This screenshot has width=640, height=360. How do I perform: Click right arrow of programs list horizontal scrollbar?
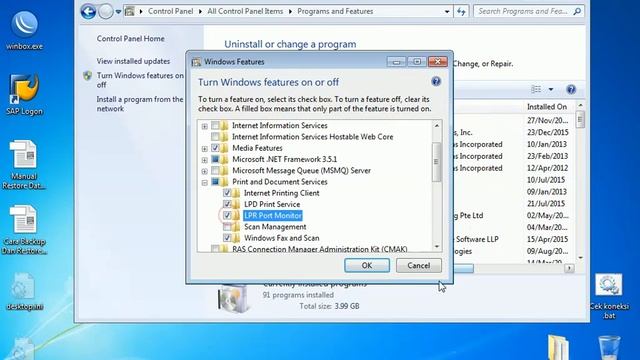tap(569, 268)
